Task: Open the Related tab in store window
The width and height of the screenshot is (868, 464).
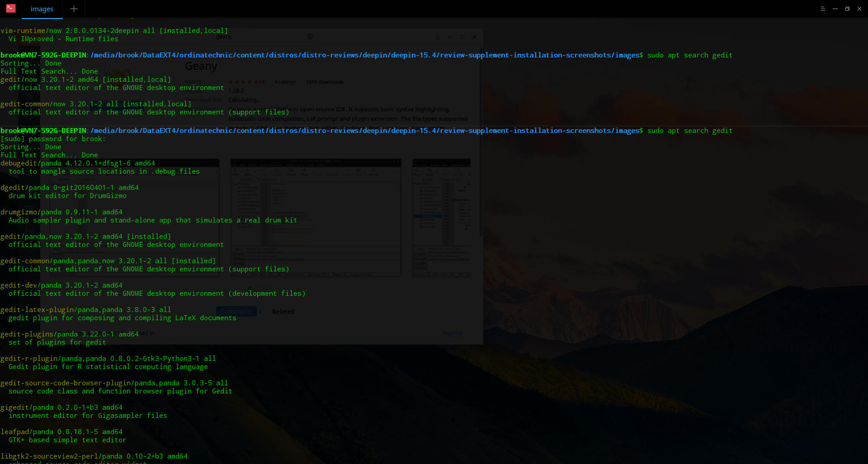Action: click(x=283, y=312)
